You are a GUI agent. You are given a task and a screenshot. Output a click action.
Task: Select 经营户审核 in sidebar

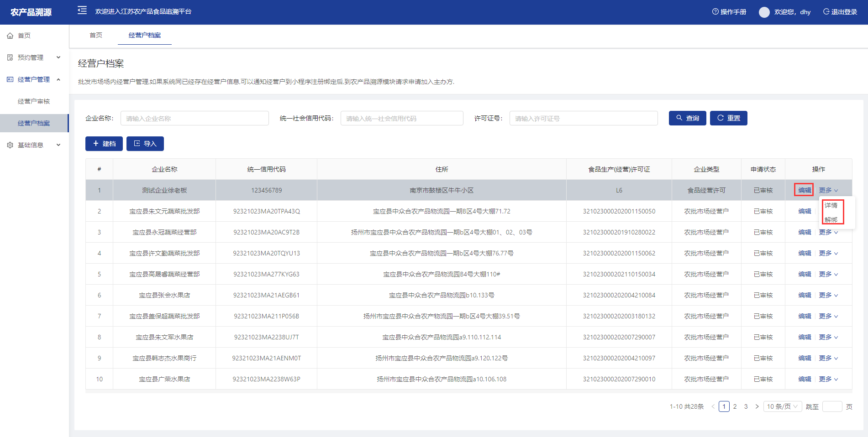(x=34, y=101)
